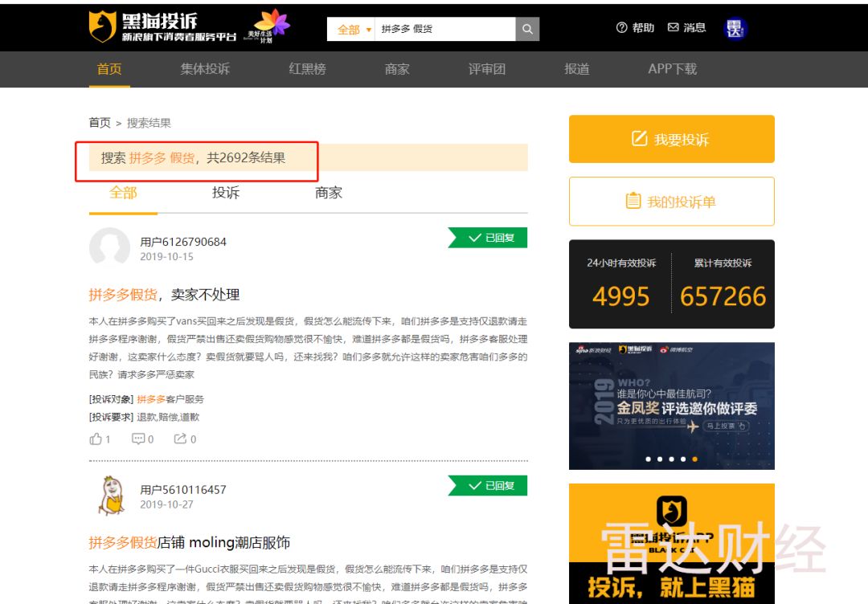The width and height of the screenshot is (868, 604).
Task: Click 拼多多客户服务 complaint target link
Action: [x=170, y=399]
